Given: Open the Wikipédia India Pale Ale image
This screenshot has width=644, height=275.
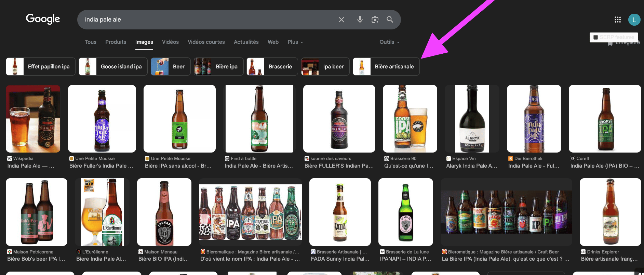Looking at the screenshot, I should (33, 119).
